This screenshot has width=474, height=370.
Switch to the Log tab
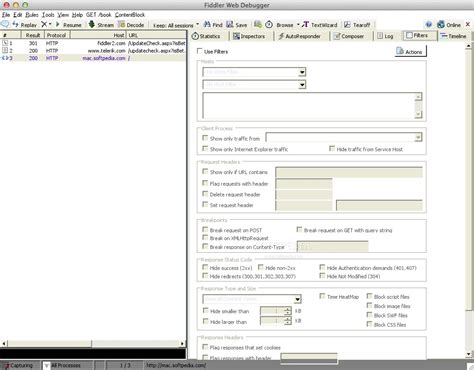(385, 36)
